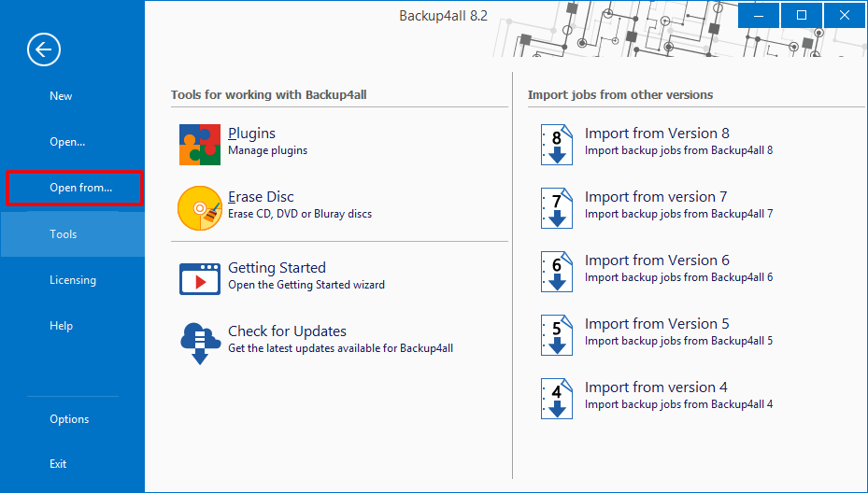Click Exit in the sidebar
The height and width of the screenshot is (493, 868).
tap(58, 464)
